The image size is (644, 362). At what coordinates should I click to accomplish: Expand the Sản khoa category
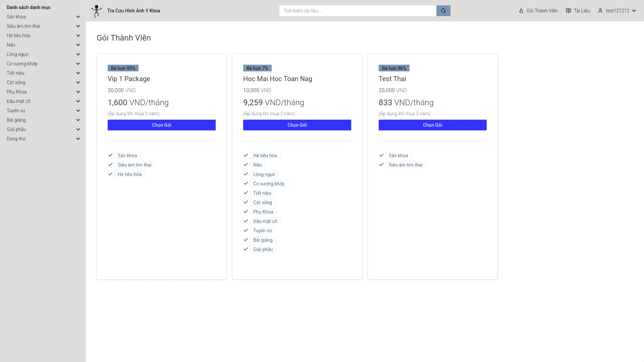click(78, 17)
